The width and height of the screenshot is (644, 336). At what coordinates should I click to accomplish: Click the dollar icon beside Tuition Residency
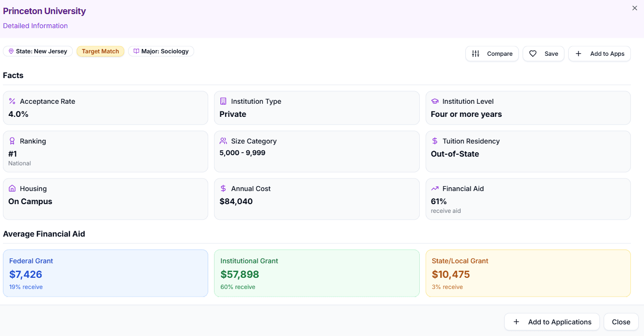[x=435, y=141]
